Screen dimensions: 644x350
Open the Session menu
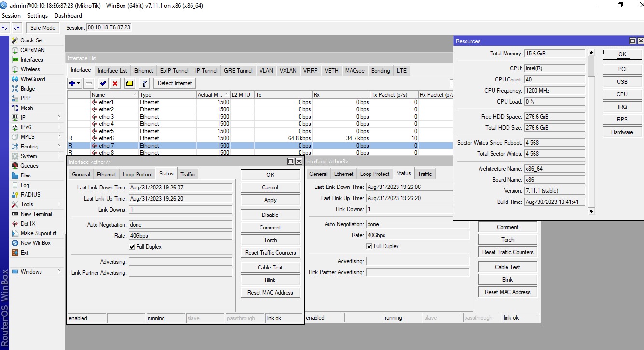point(11,16)
